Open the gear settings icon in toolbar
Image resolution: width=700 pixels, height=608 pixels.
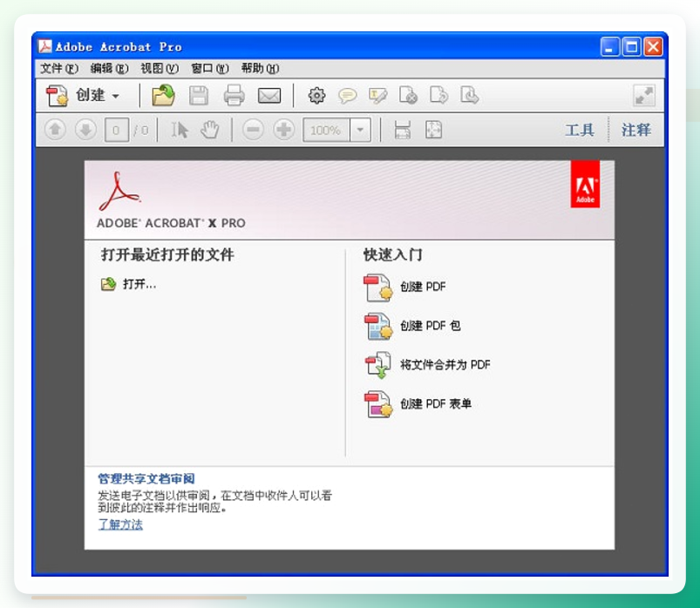tap(316, 96)
